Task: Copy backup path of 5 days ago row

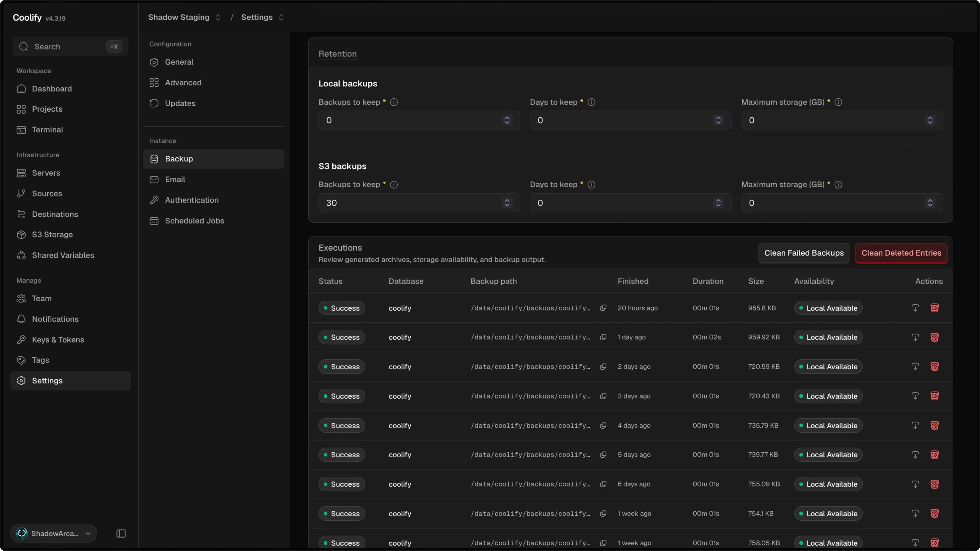Action: click(x=603, y=454)
